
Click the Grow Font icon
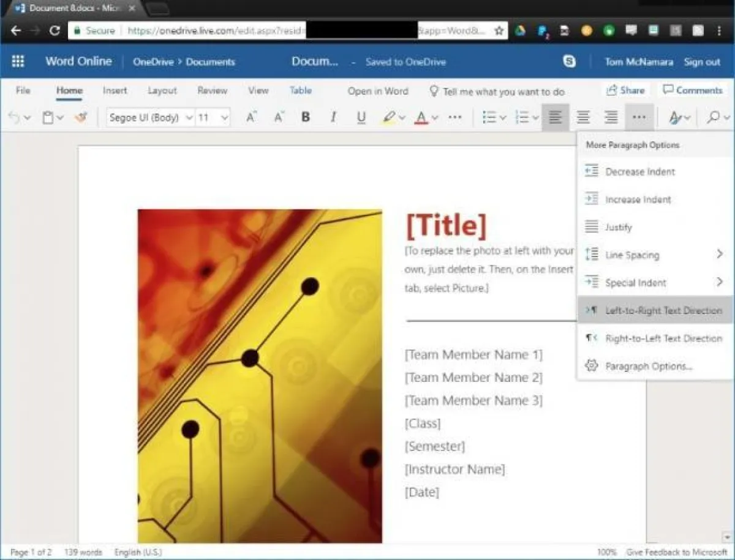click(251, 118)
